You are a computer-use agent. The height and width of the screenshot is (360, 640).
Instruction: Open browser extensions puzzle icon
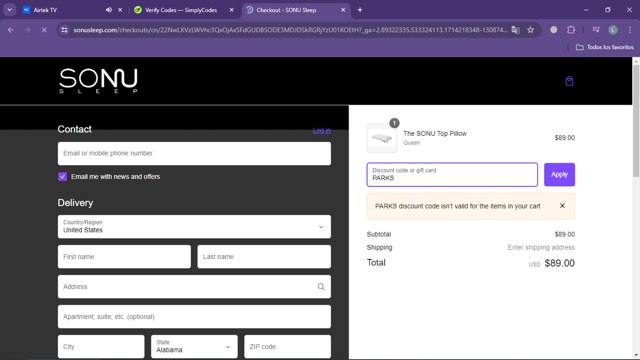(571, 30)
